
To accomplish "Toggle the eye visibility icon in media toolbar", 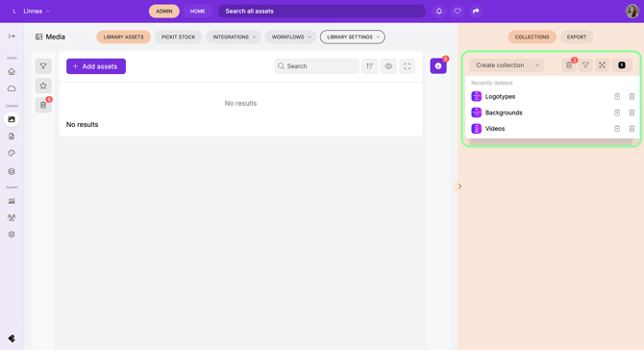I will (388, 66).
